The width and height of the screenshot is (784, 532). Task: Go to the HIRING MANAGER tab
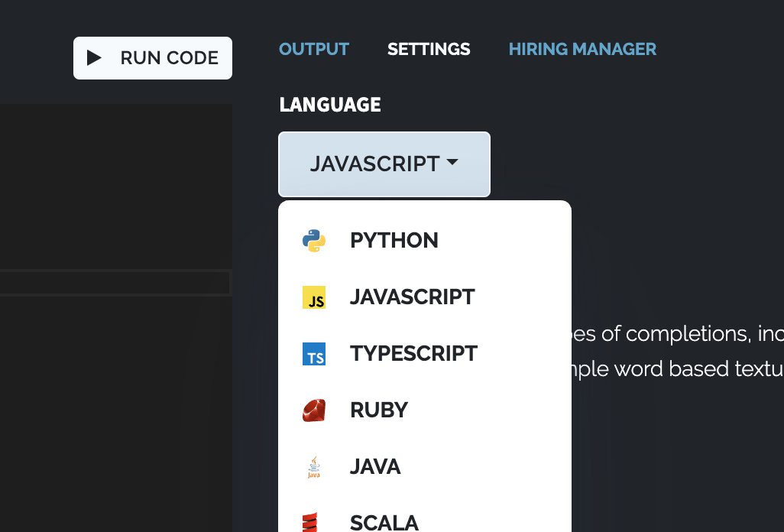coord(582,49)
